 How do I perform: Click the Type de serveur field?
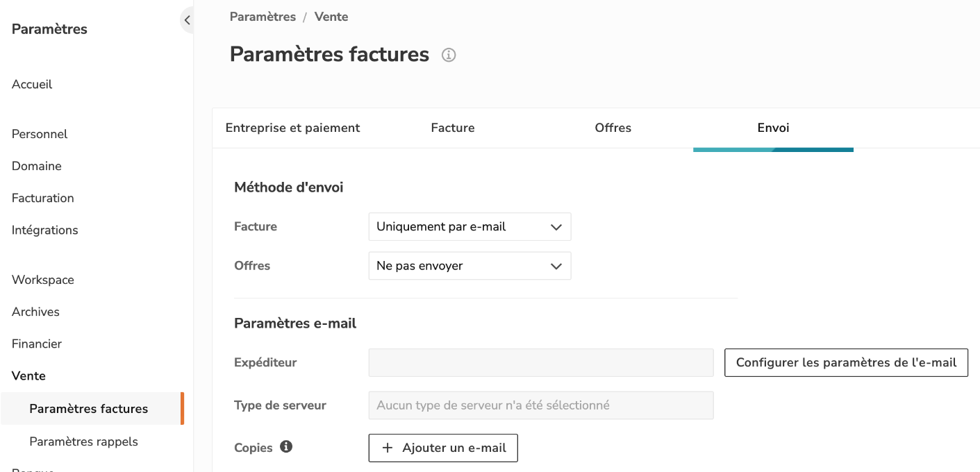tap(541, 405)
